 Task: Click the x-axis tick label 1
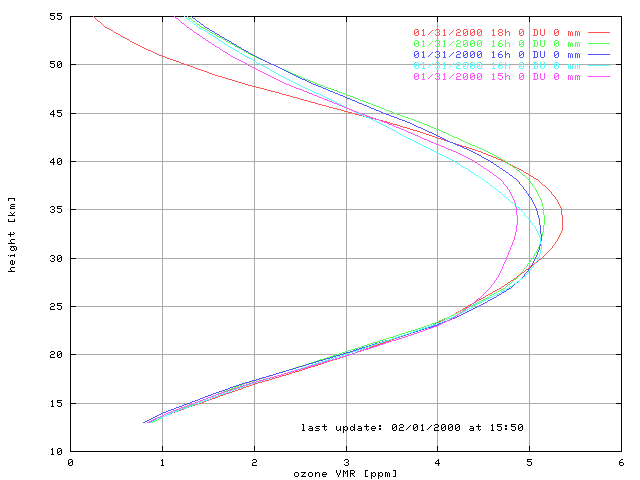coord(162,462)
